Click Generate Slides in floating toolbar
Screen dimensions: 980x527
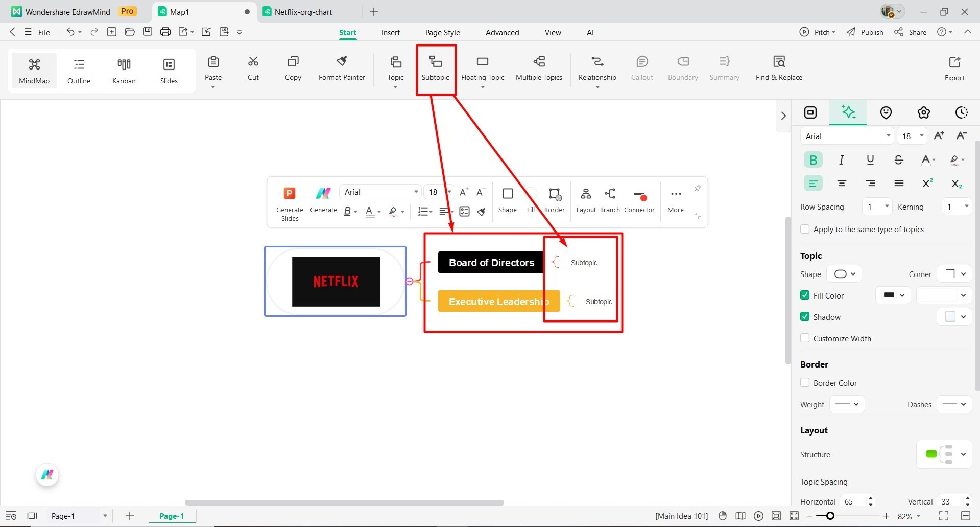point(290,203)
